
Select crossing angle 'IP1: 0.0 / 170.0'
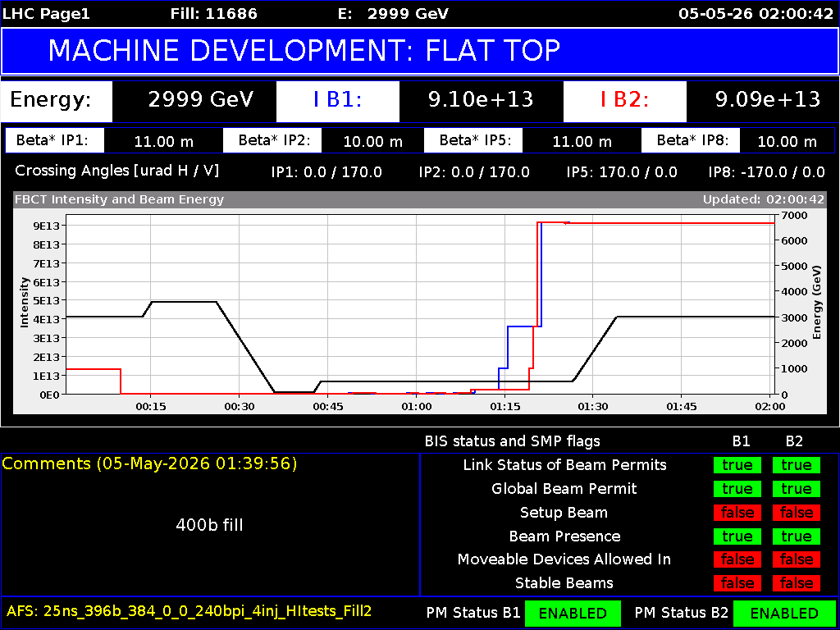click(326, 172)
